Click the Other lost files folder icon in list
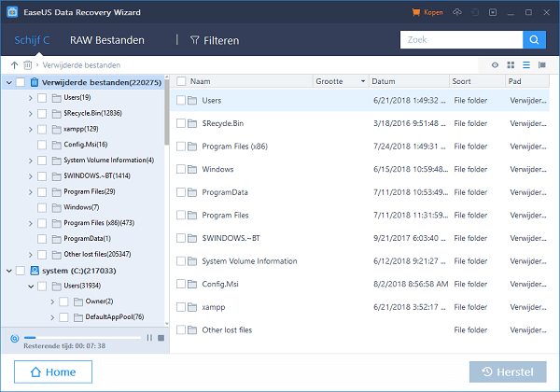 pos(192,329)
